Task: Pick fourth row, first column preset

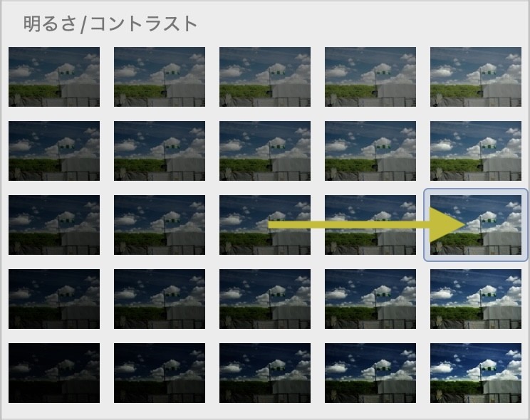Action: click(54, 299)
